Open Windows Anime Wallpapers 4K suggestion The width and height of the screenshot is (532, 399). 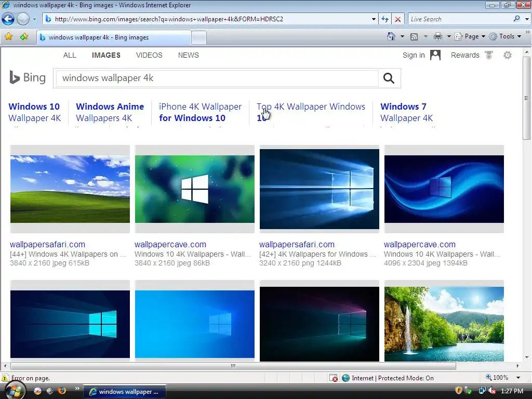110,112
